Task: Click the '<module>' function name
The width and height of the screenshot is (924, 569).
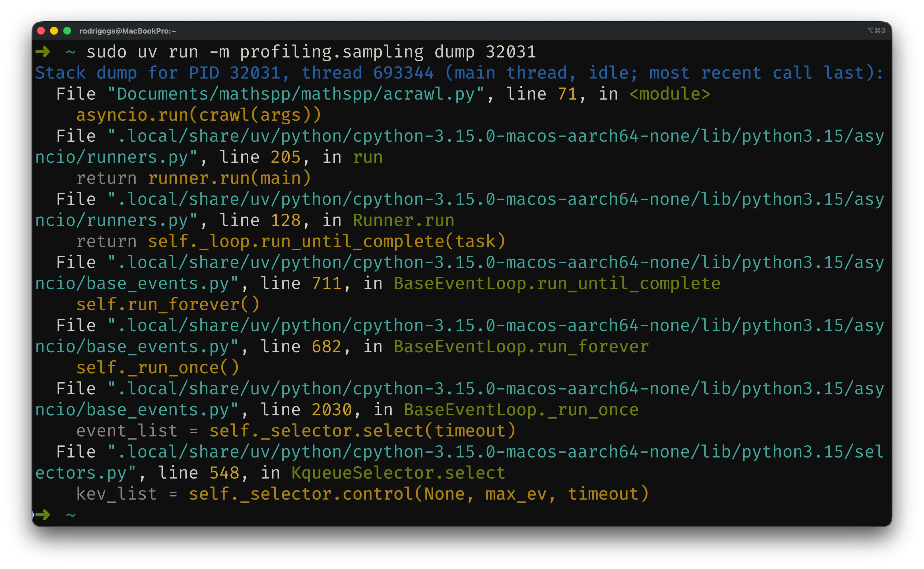Action: coord(670,94)
